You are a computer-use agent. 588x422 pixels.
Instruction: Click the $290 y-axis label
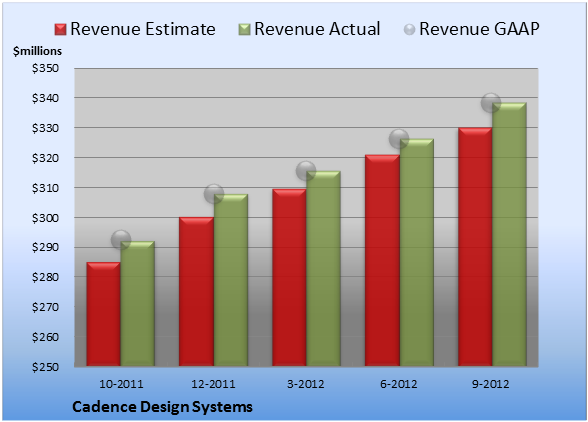pos(45,248)
